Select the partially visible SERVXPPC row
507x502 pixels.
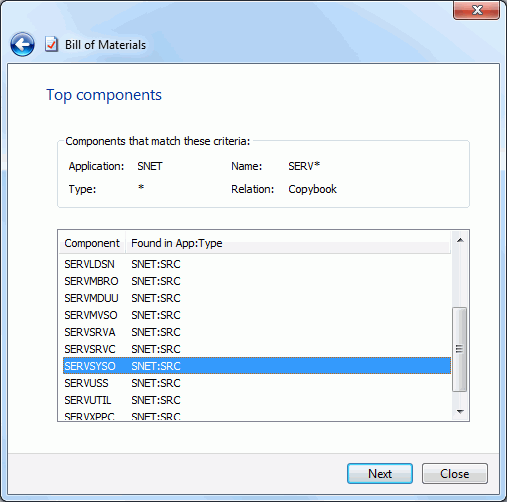(257, 415)
